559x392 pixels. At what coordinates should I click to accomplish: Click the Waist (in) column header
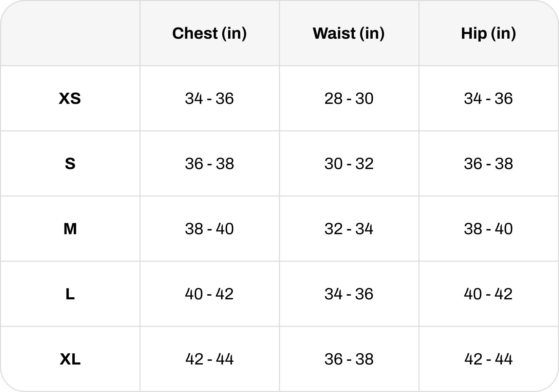pyautogui.click(x=349, y=33)
